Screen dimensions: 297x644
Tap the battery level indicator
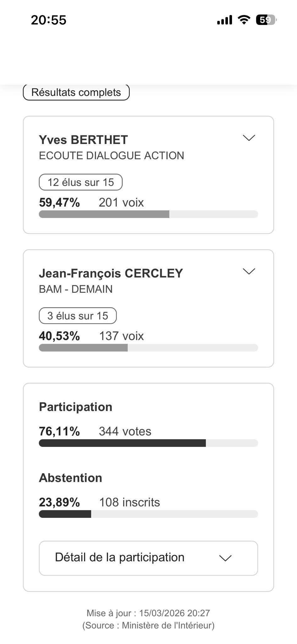tap(266, 20)
